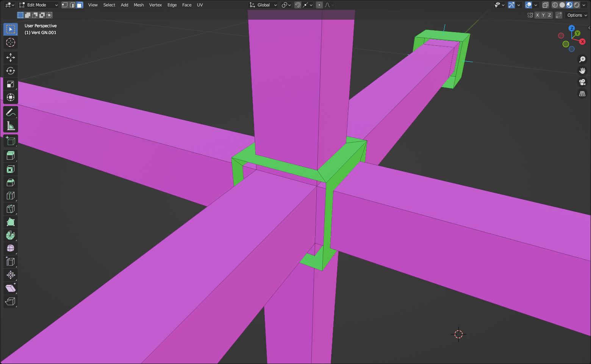
Task: Toggle camera view with camera icon
Action: (x=582, y=82)
